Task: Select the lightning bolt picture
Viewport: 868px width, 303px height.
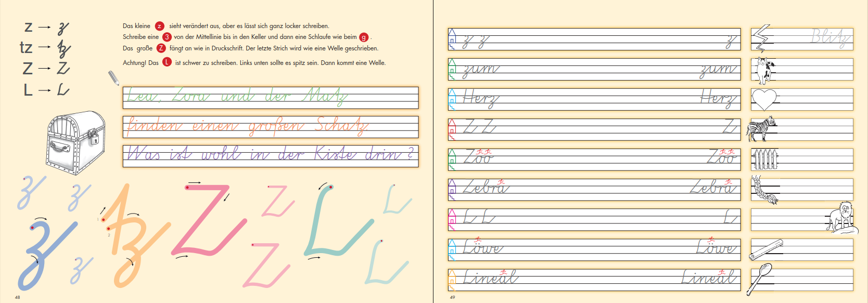Action: pyautogui.click(x=762, y=39)
